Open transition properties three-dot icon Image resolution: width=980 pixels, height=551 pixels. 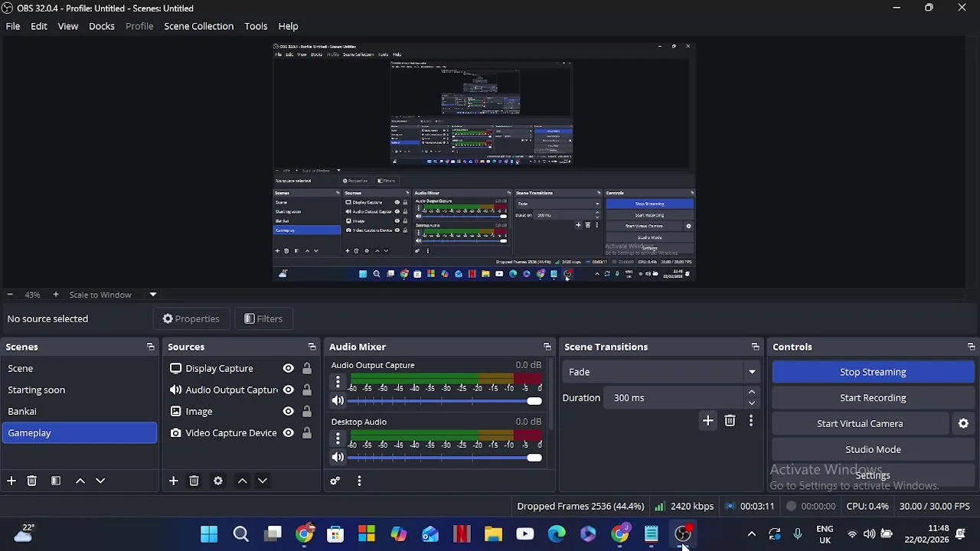coord(751,421)
